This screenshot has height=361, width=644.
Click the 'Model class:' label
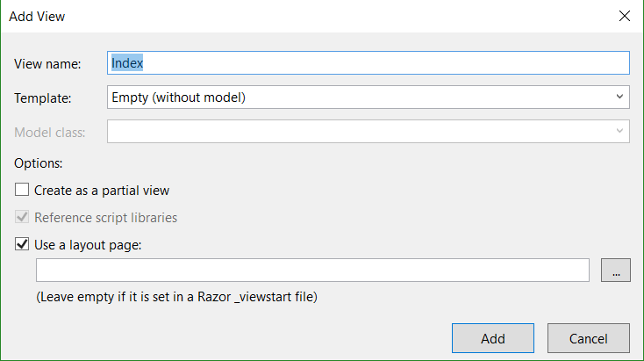[50, 133]
